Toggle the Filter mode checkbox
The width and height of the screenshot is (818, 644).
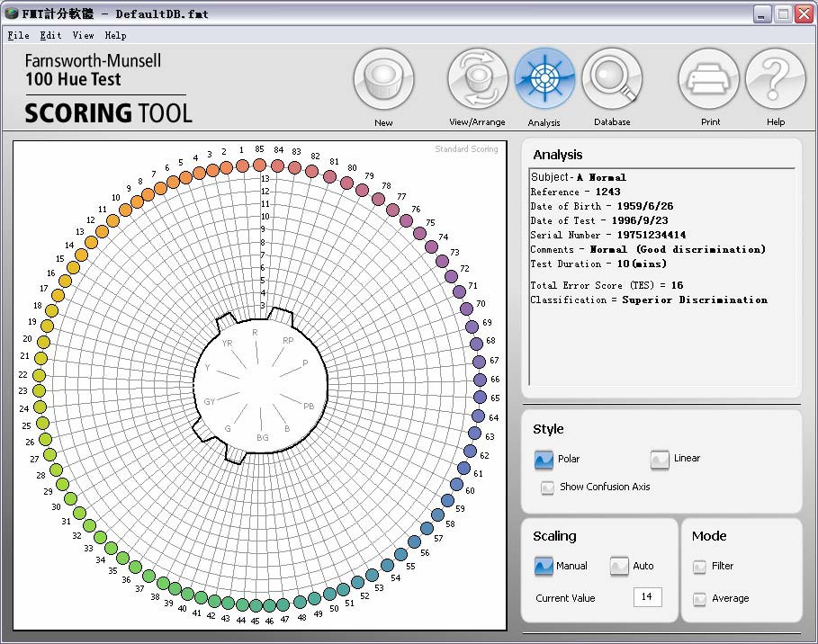pos(699,567)
